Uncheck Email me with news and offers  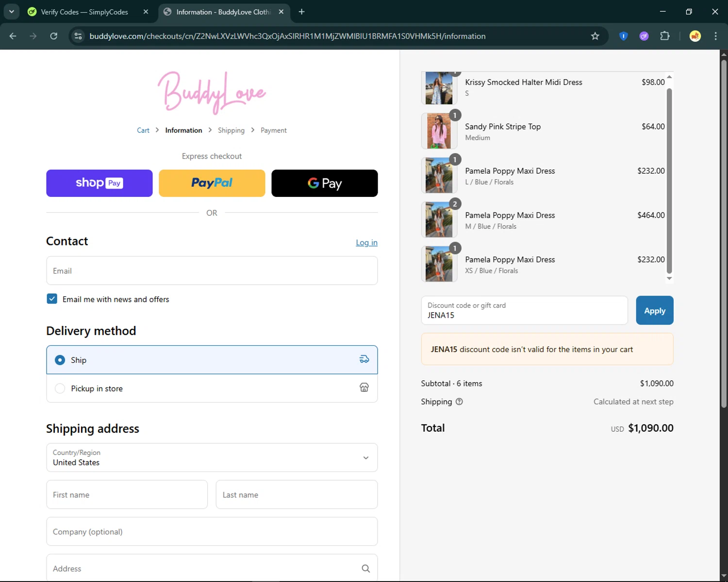[x=52, y=299]
